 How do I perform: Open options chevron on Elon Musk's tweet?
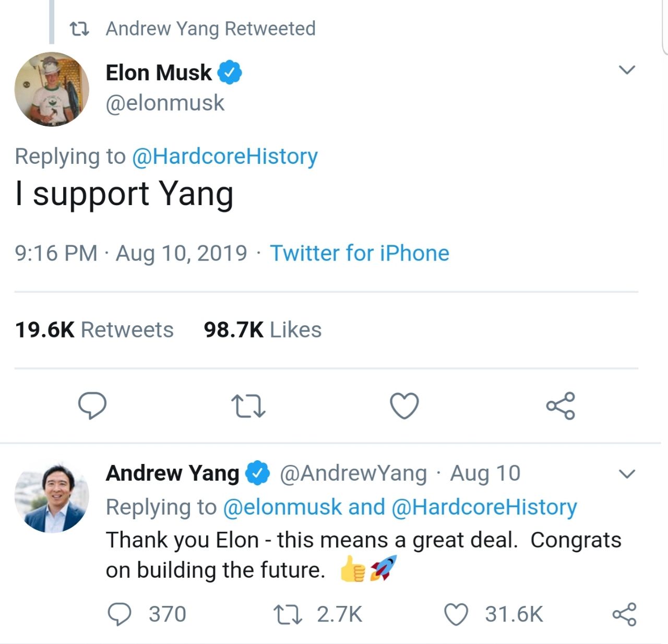[626, 69]
